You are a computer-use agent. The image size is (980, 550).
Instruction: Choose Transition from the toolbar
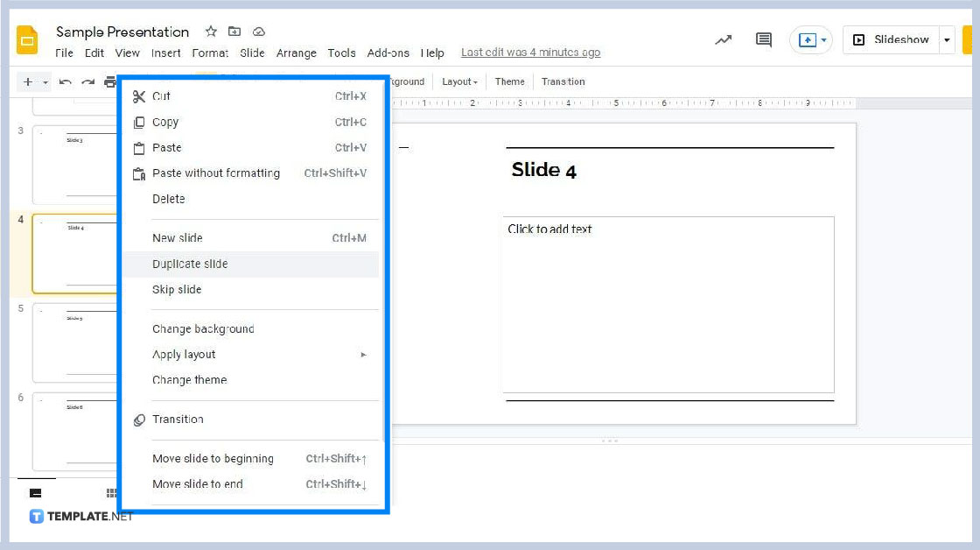(x=563, y=81)
